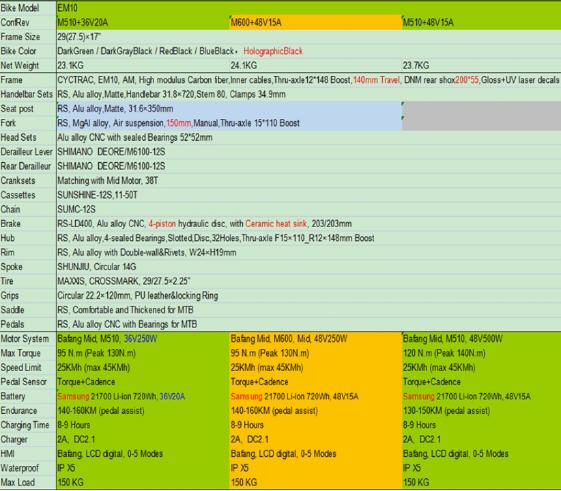Select the SHIMANO Rear Derailleur cell

click(308, 166)
